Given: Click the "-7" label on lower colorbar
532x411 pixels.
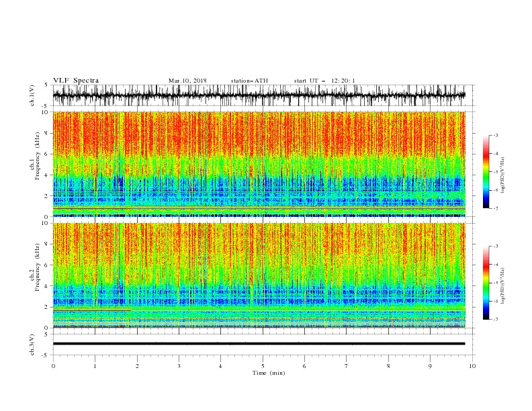Looking at the screenshot, I should coord(495,319).
